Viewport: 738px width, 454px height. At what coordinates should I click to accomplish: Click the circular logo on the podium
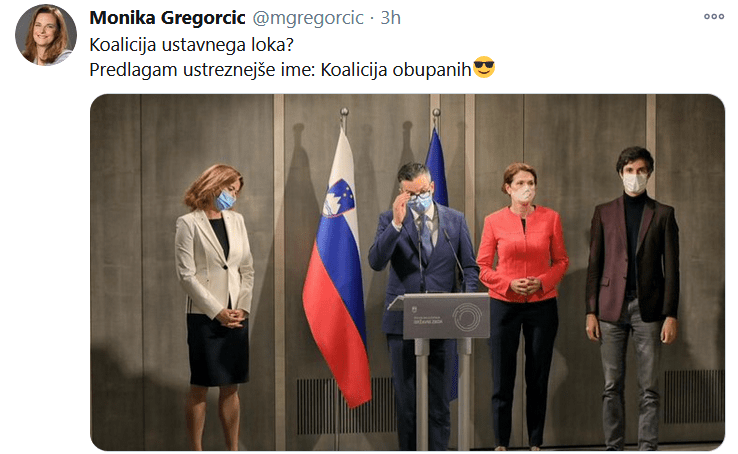[466, 318]
